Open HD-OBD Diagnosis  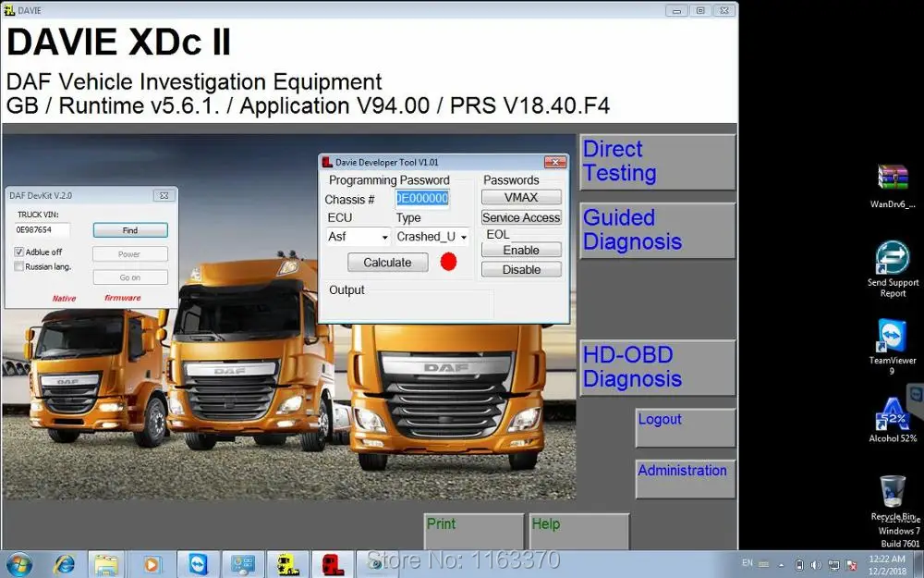658,367
